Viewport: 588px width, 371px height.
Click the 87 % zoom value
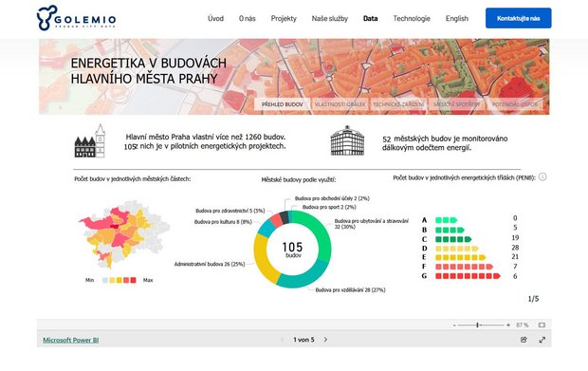tap(523, 325)
